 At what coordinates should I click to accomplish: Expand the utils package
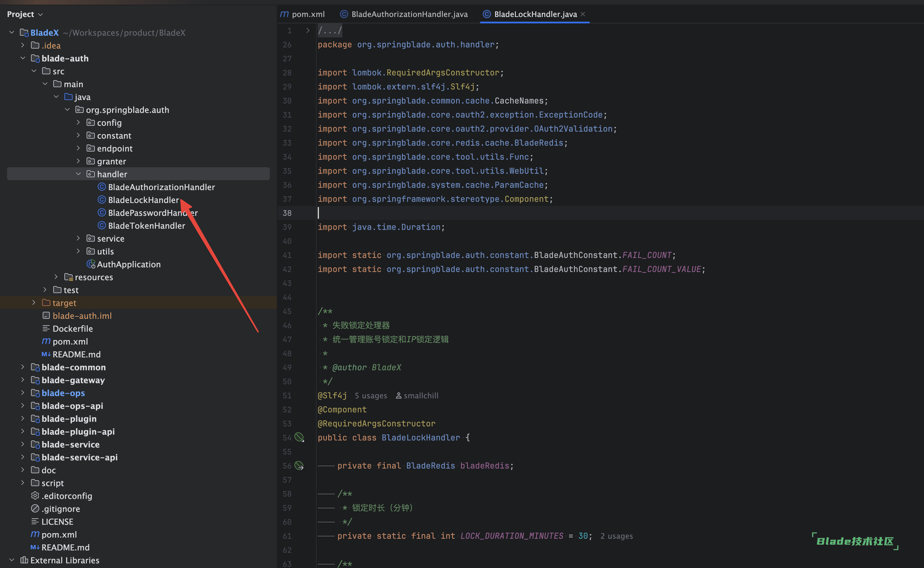pos(78,251)
